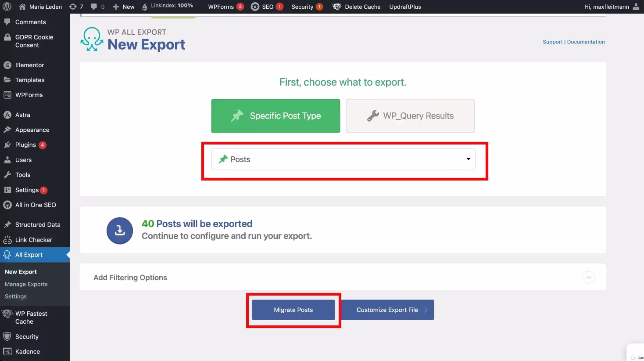
Task: Click the Comments sidebar icon
Action: pos(7,22)
